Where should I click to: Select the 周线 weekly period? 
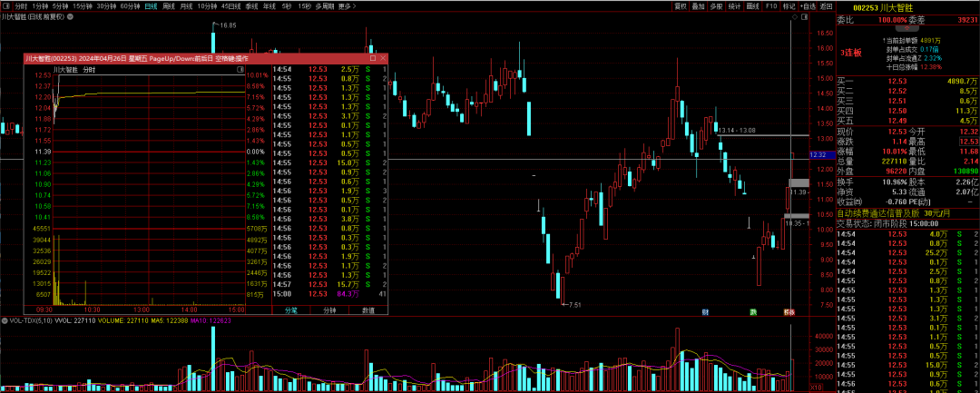point(169,5)
